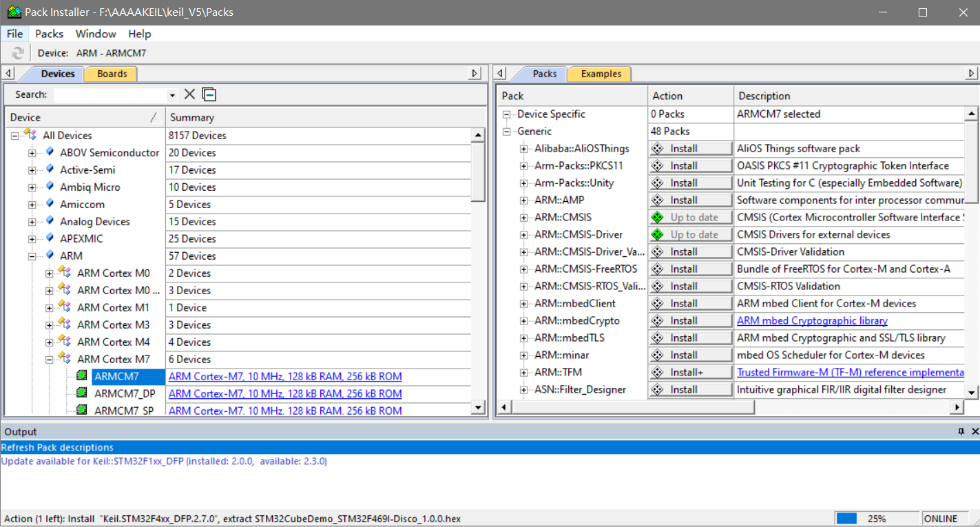Click the Action column header
Image resolution: width=980 pixels, height=527 pixels.
coord(691,96)
